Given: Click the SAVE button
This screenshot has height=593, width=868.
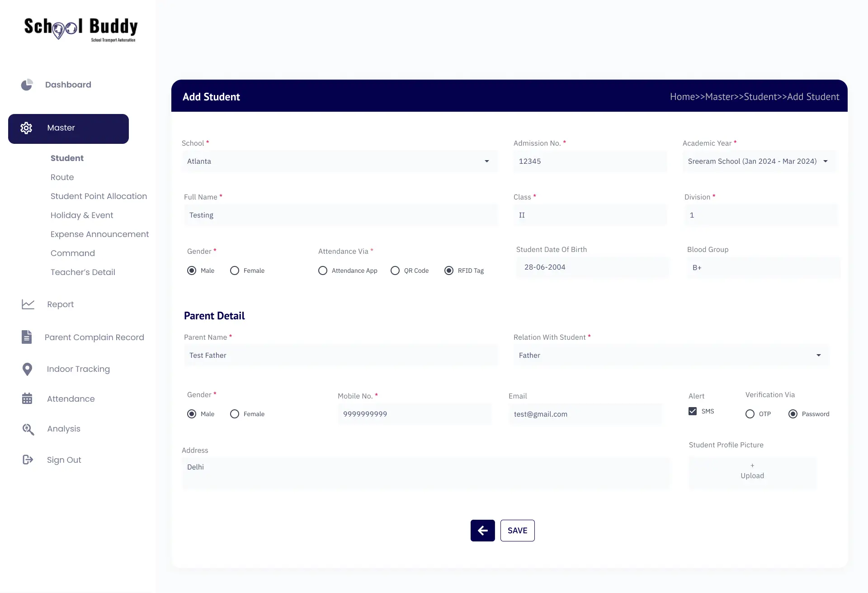Looking at the screenshot, I should click(x=517, y=530).
